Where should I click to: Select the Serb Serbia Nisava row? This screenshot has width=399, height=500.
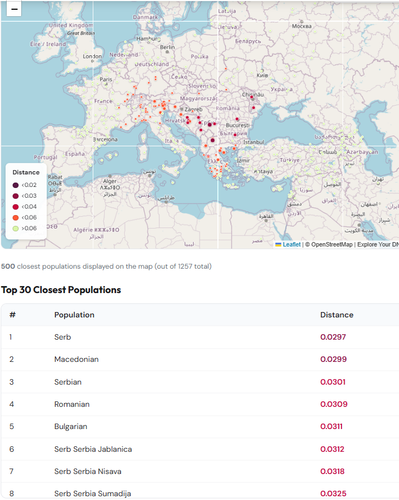click(x=200, y=471)
